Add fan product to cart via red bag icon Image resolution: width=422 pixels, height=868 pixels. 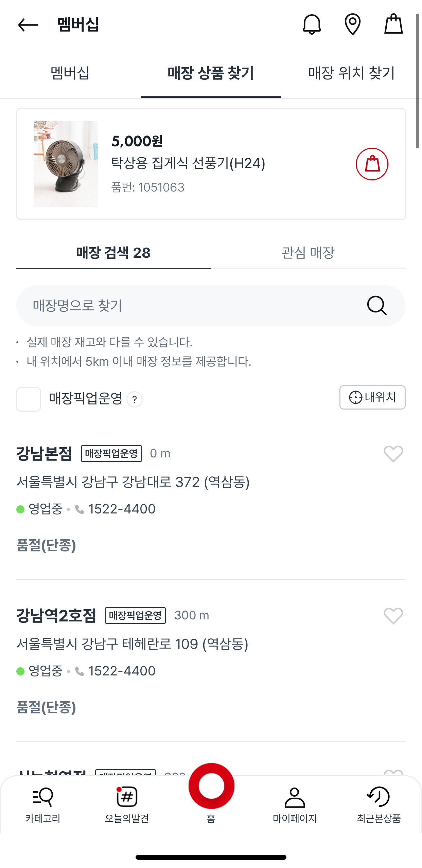coord(372,164)
